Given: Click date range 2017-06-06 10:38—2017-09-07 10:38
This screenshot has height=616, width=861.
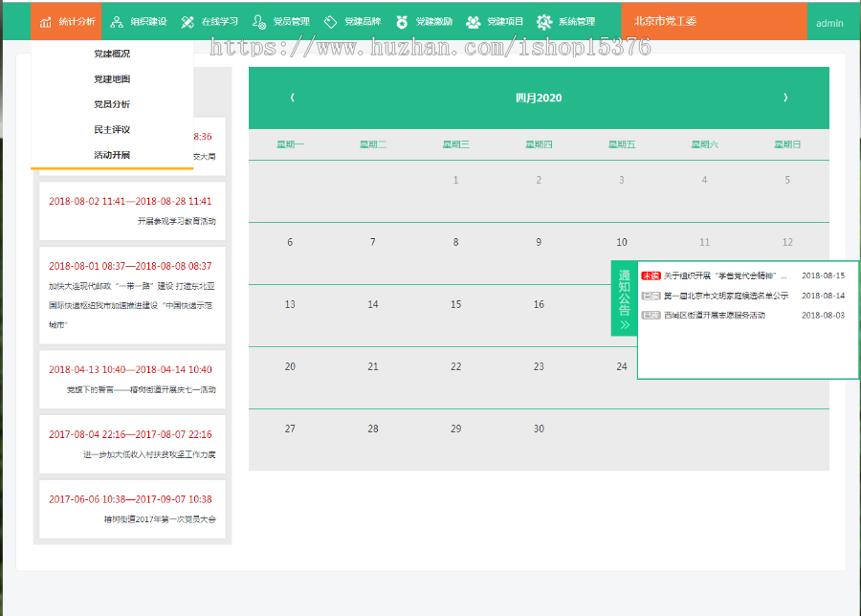Looking at the screenshot, I should point(130,499).
